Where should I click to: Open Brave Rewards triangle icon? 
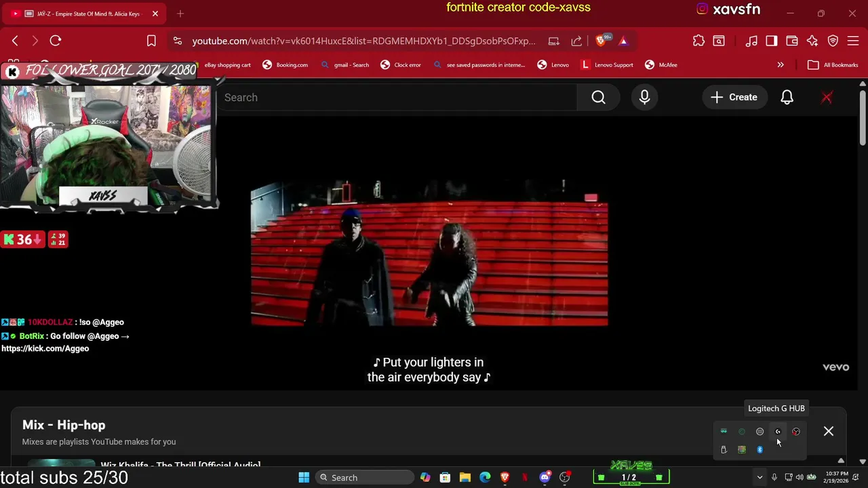pyautogui.click(x=623, y=41)
